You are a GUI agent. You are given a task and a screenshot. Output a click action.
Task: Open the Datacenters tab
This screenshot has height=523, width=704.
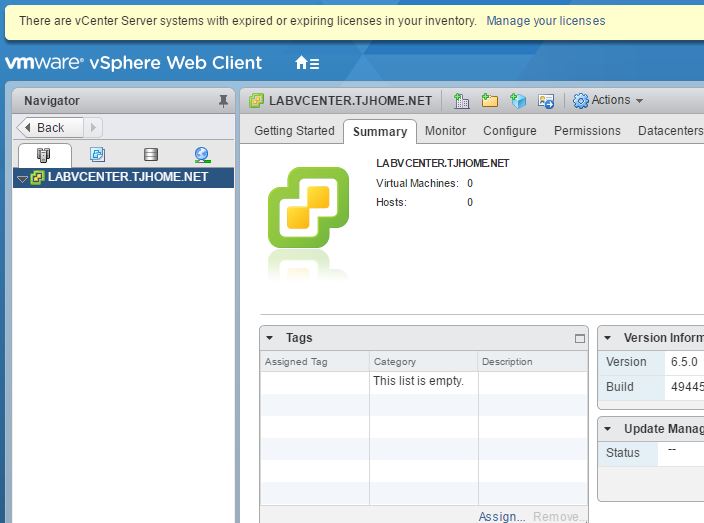670,131
